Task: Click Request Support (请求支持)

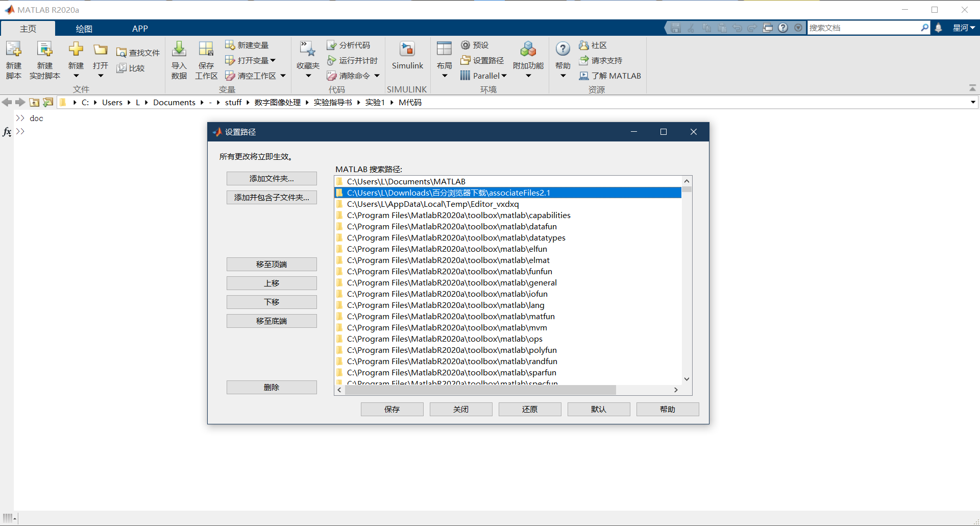Action: point(601,60)
